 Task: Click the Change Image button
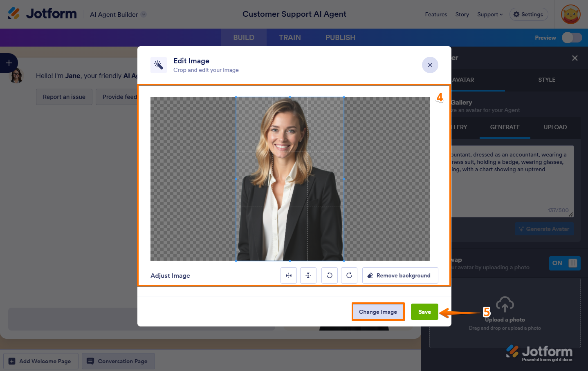pos(378,312)
